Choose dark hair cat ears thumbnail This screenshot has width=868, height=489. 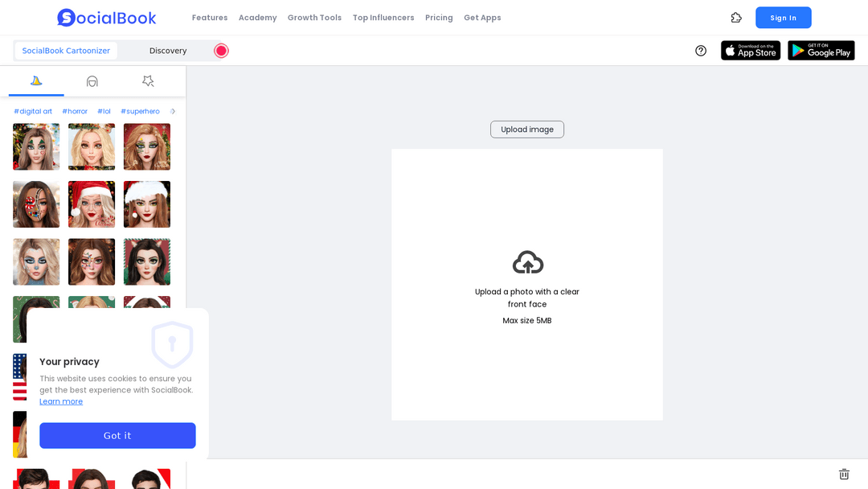(x=147, y=262)
